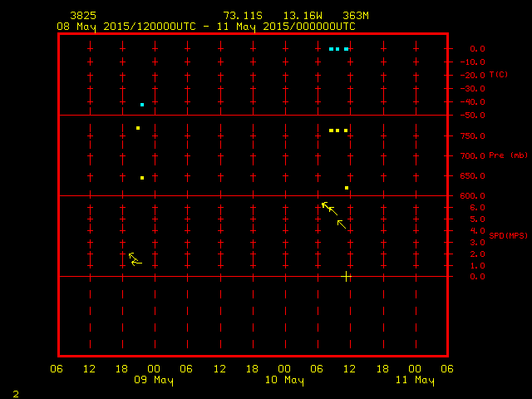This screenshot has width=532, height=399.
Task: Click the yellow pressure point near 620 mb
Action: click(x=347, y=188)
